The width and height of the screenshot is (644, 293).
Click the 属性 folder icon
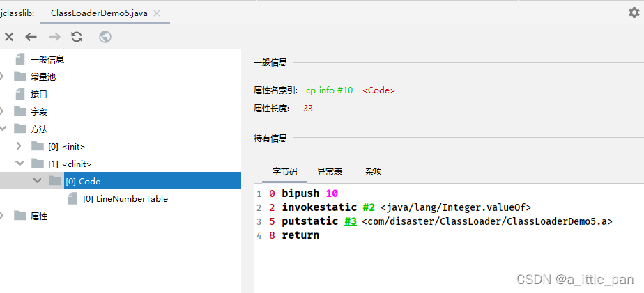20,216
